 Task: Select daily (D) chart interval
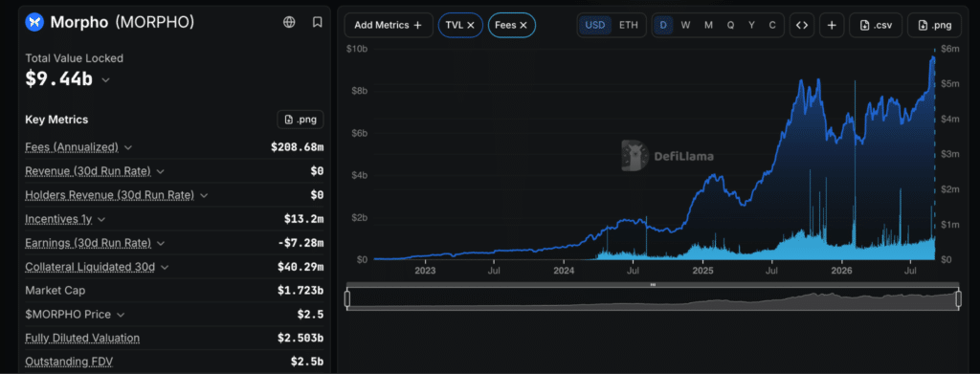663,25
